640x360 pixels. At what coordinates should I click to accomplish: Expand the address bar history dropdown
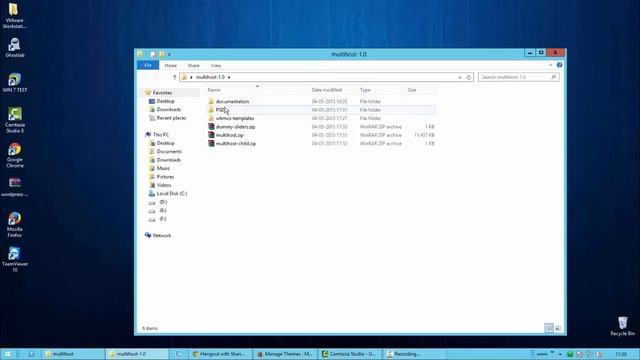click(460, 77)
